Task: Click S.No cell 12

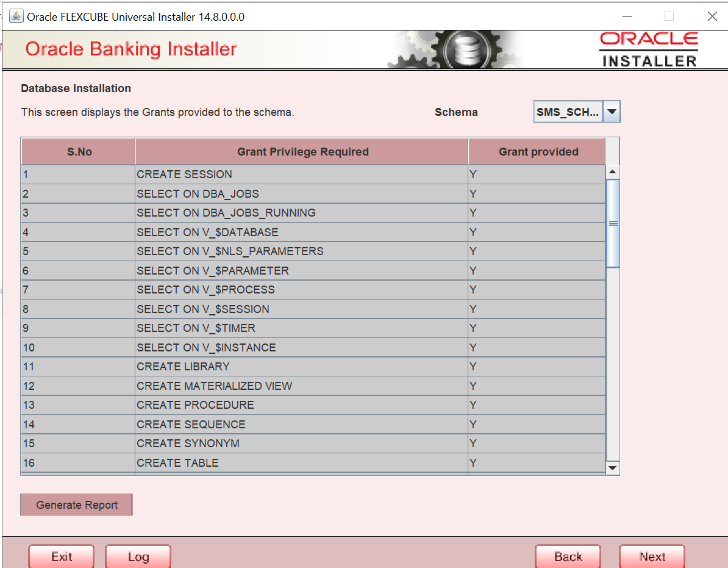Action: coord(78,386)
